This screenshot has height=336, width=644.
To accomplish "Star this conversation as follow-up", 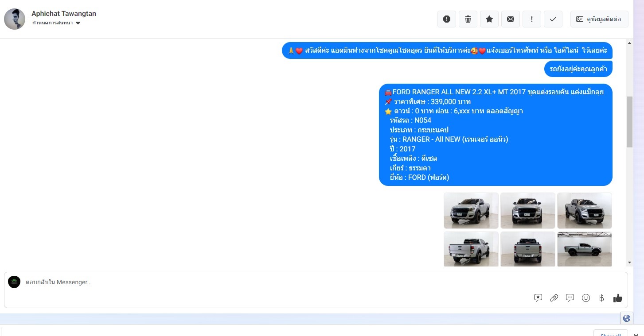I will pyautogui.click(x=489, y=19).
